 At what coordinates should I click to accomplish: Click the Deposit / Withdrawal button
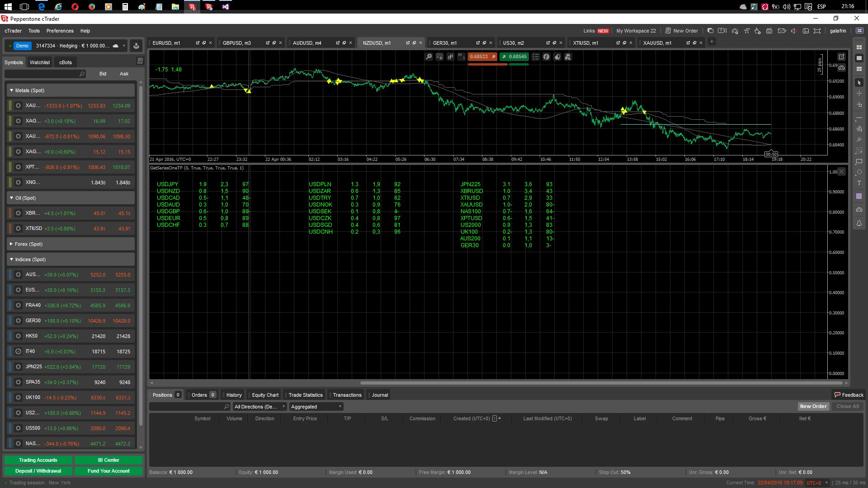(38, 471)
